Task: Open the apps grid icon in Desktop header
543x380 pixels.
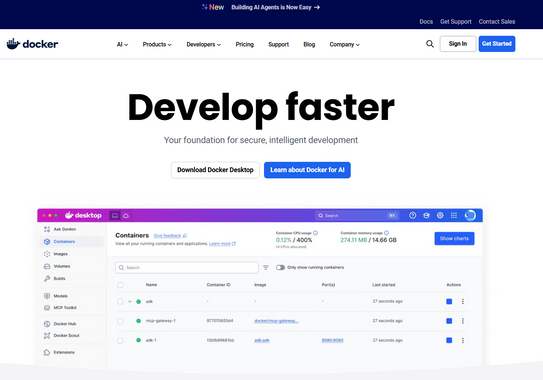Action: 454,215
